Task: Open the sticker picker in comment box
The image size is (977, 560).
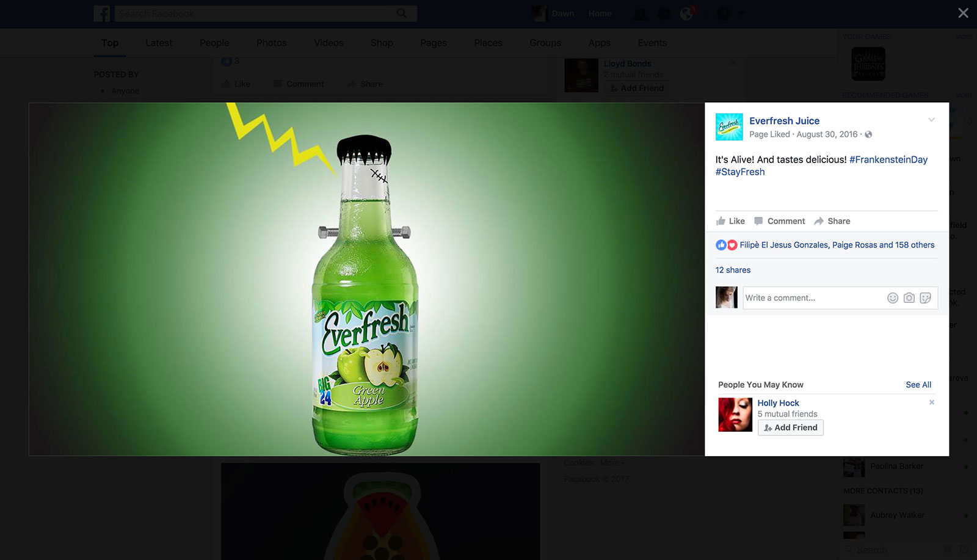Action: coord(925,298)
